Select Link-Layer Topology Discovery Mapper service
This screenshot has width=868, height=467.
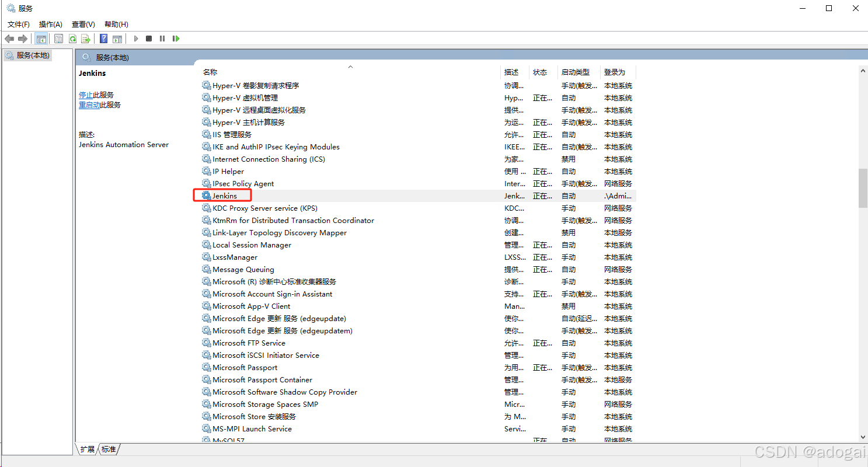418,232
